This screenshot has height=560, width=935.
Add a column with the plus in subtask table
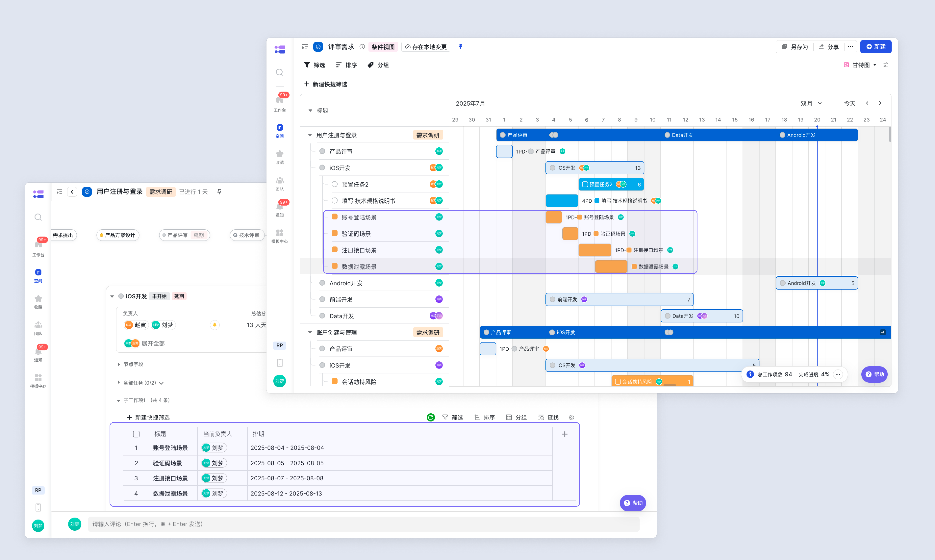pos(565,434)
